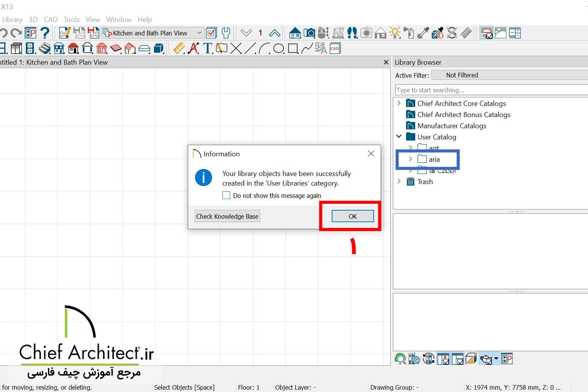Click inside the library search field
Image resolution: width=588 pixels, height=392 pixels.
(x=481, y=90)
